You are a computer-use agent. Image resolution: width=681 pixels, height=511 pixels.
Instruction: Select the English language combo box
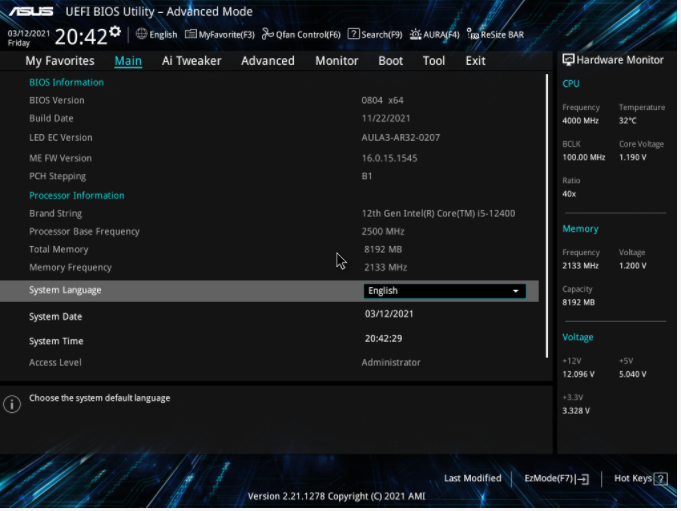click(444, 291)
